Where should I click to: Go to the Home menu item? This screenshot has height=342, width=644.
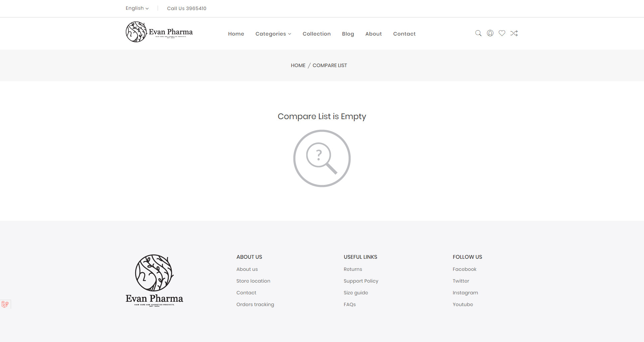coord(236,34)
